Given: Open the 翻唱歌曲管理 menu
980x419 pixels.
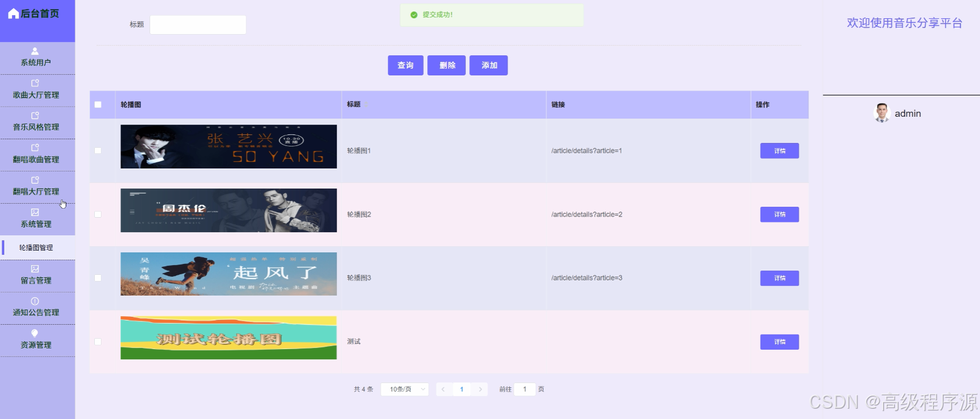Looking at the screenshot, I should click(37, 155).
